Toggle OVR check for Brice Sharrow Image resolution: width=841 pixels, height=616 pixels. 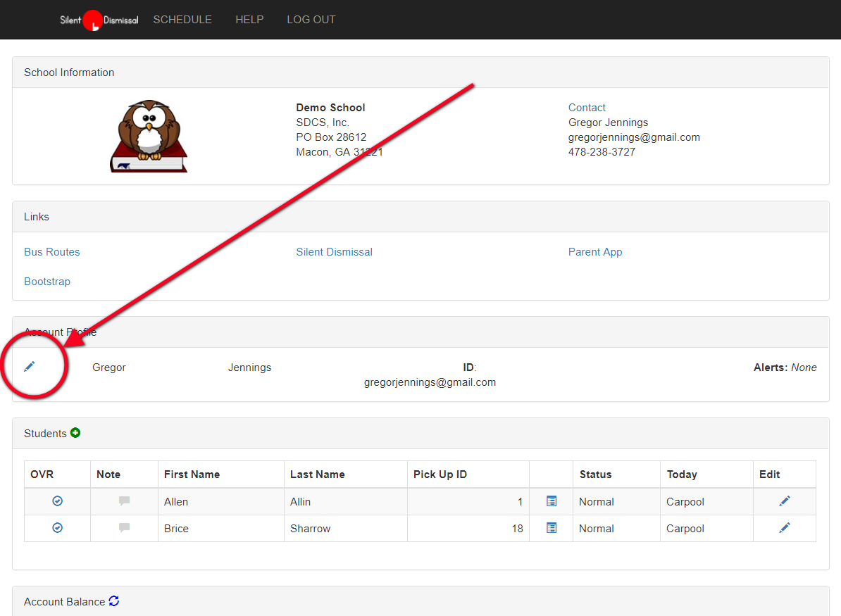(58, 528)
